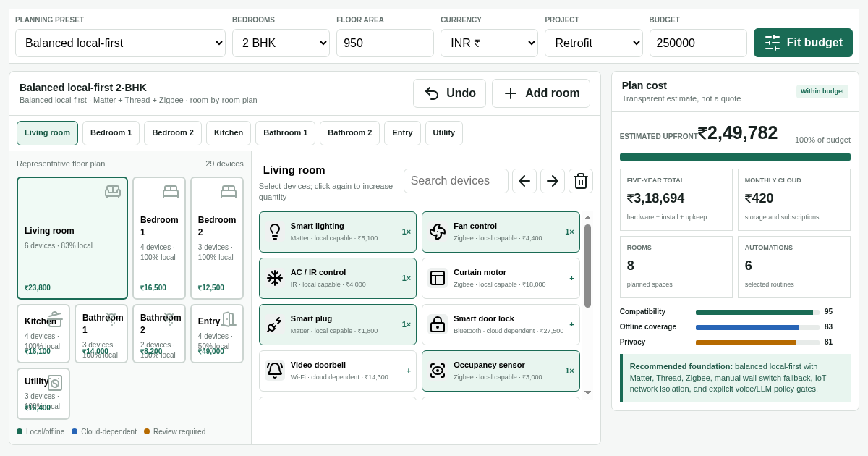Select Bedroom 2 floor plan card
Image resolution: width=868 pixels, height=456 pixels.
pyautogui.click(x=217, y=238)
